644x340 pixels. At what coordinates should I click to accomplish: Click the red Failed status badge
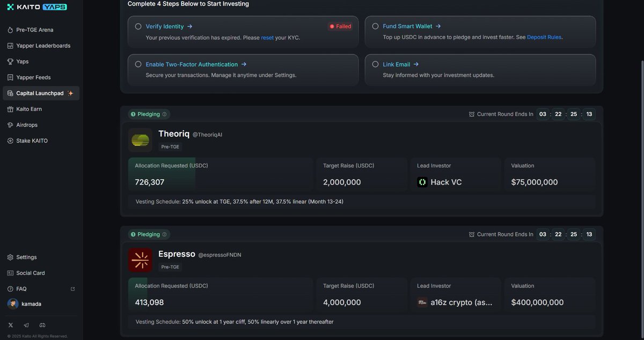click(x=340, y=26)
